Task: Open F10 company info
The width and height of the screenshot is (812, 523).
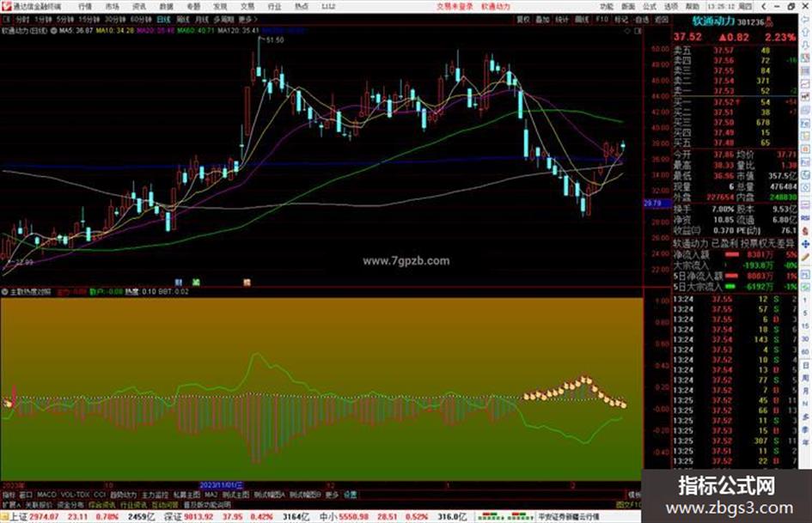Action: point(601,19)
